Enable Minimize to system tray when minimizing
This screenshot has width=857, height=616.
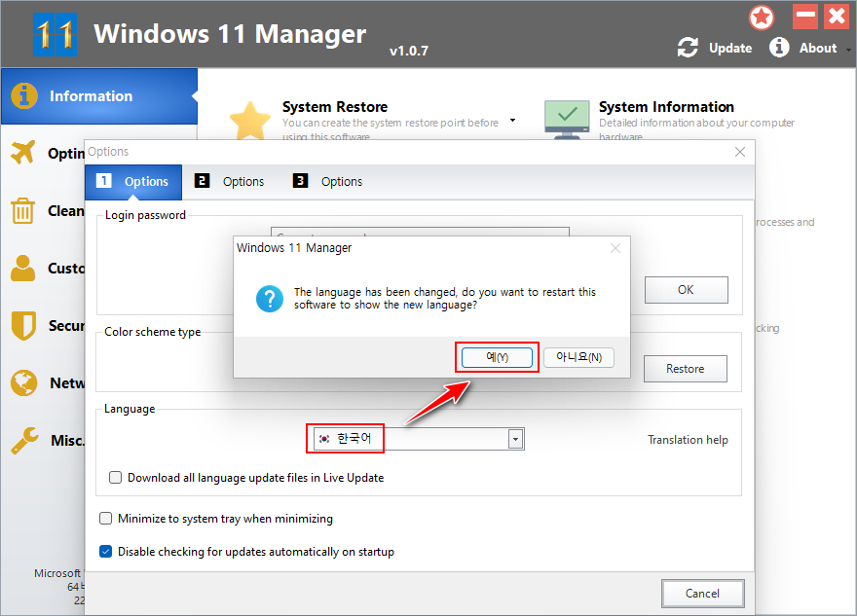(105, 519)
